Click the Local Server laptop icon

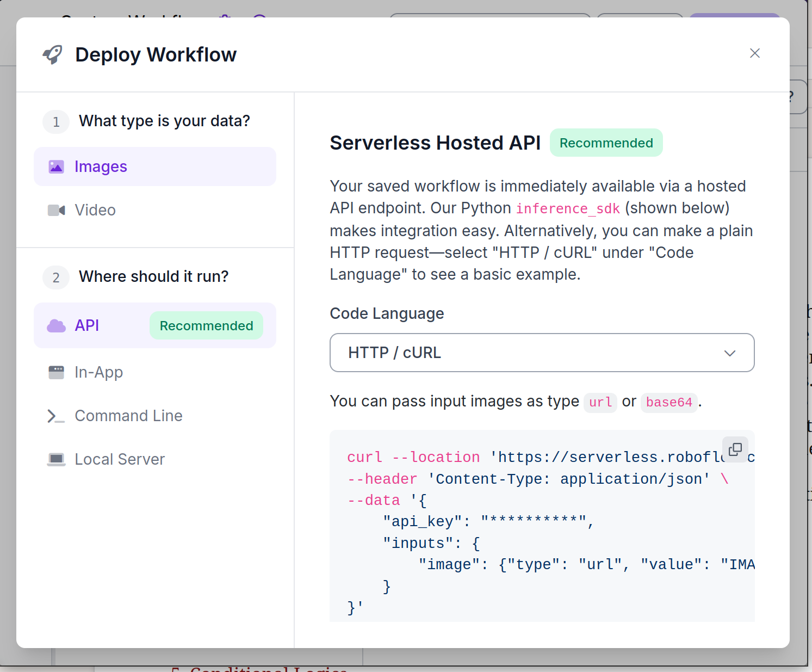pyautogui.click(x=56, y=459)
